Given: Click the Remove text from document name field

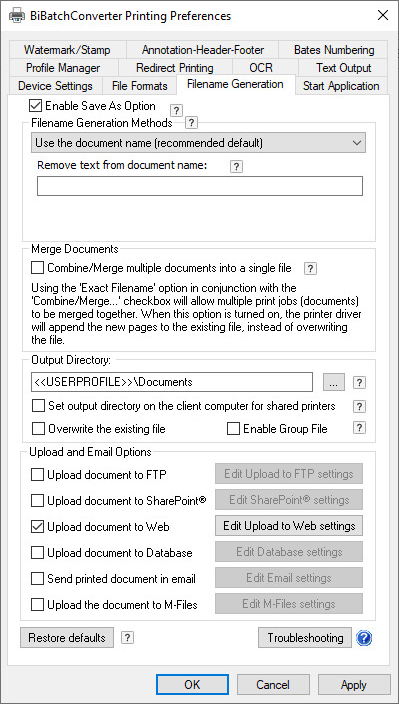Looking at the screenshot, I should pyautogui.click(x=200, y=186).
